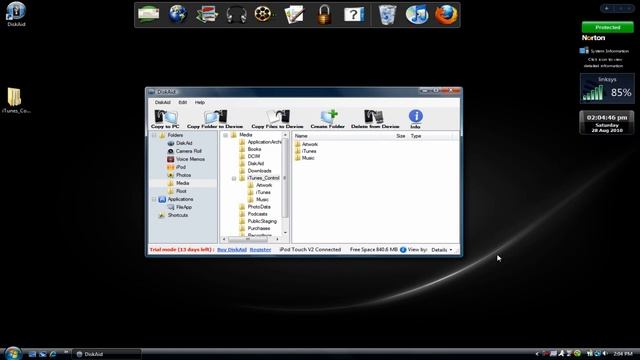The height and width of the screenshot is (360, 640).
Task: Open the headphones icon in the dock
Action: point(236,15)
